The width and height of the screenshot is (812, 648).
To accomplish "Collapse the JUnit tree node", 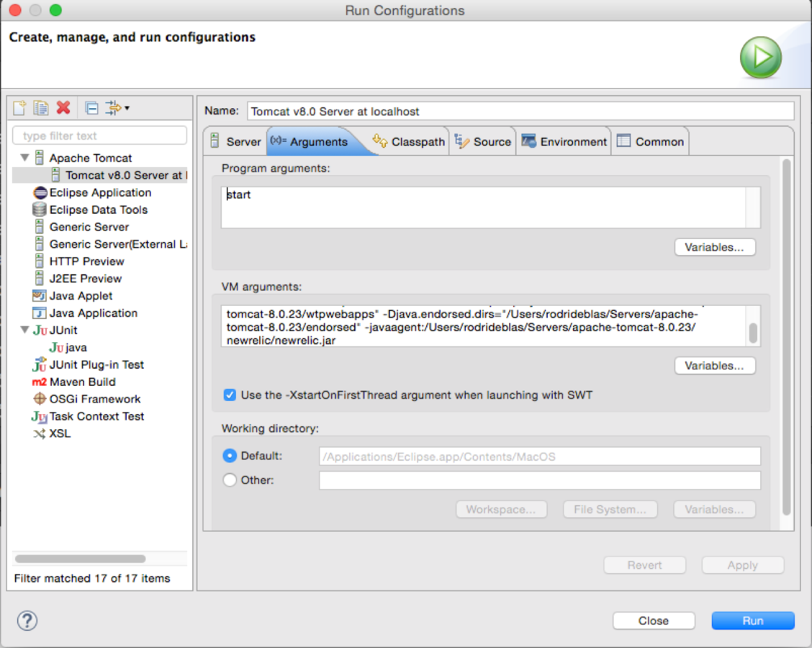I will click(24, 330).
